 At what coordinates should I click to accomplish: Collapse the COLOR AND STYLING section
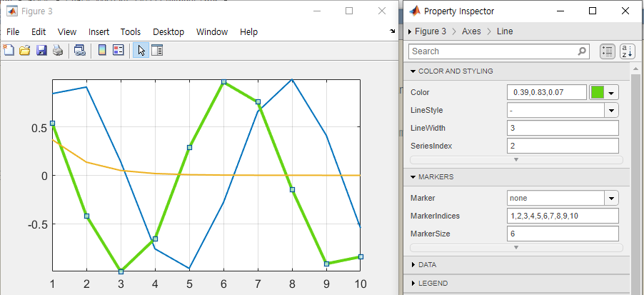click(x=413, y=71)
